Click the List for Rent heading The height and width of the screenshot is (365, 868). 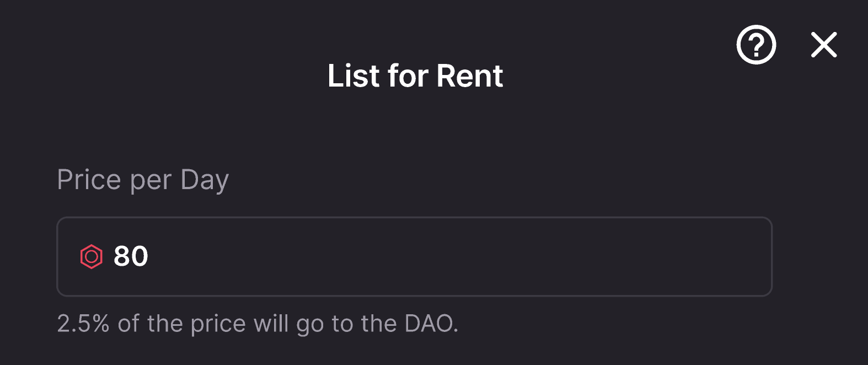[x=415, y=76]
